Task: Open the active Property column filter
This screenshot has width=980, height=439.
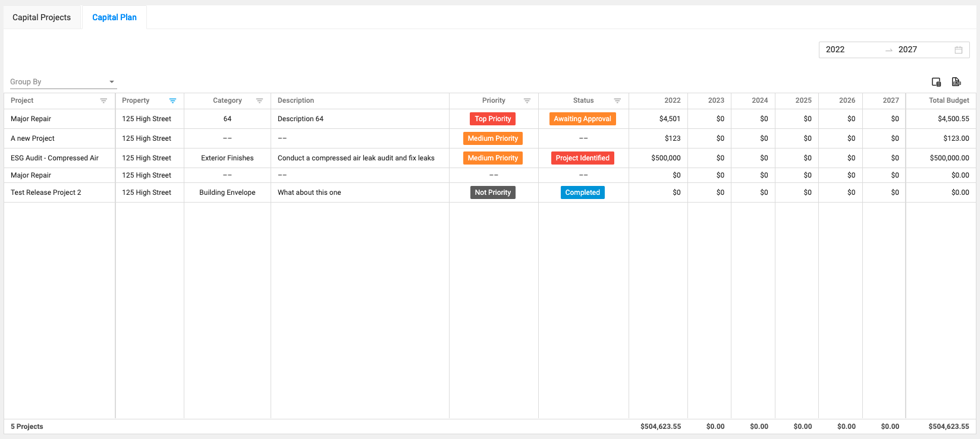Action: pos(172,101)
